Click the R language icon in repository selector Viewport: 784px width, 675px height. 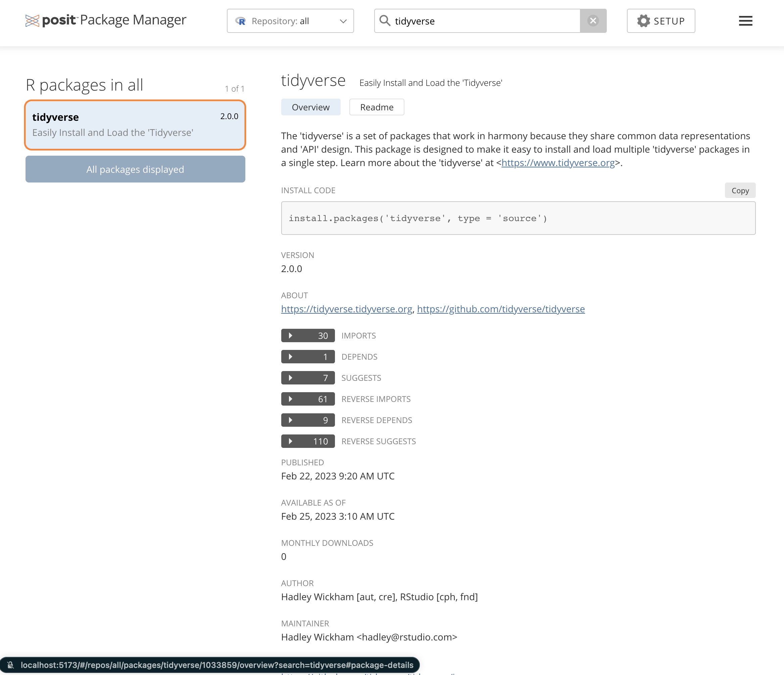click(240, 21)
